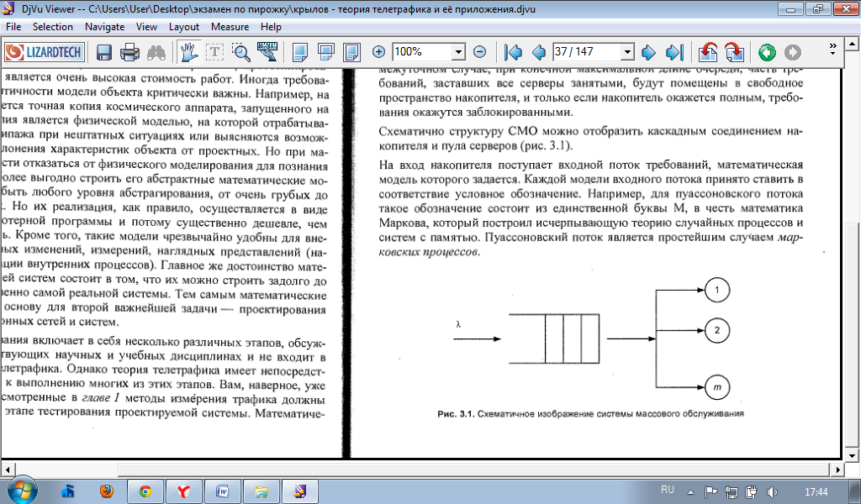Click the 17:44 system clock

[x=816, y=492]
